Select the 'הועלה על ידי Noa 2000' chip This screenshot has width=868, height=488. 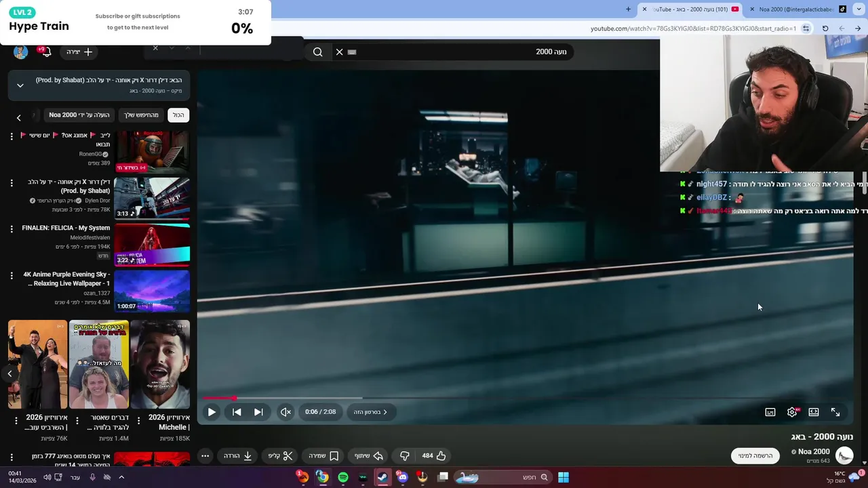pos(79,115)
